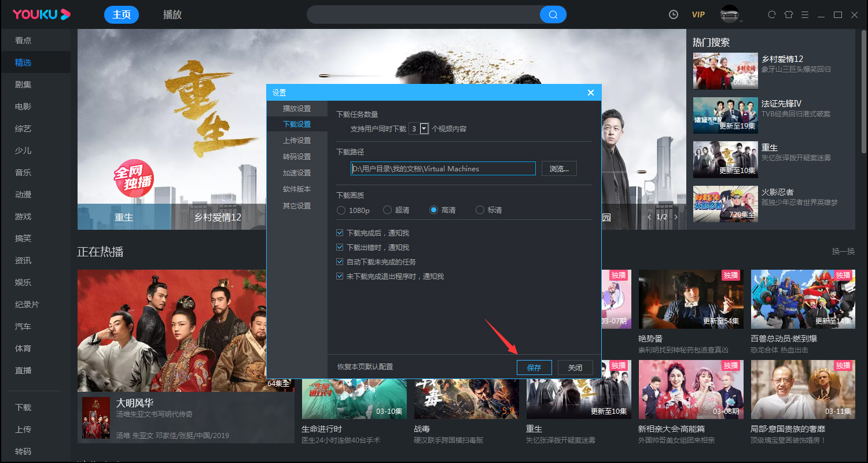
Task: Click the 浏览... browse button
Action: (x=558, y=168)
